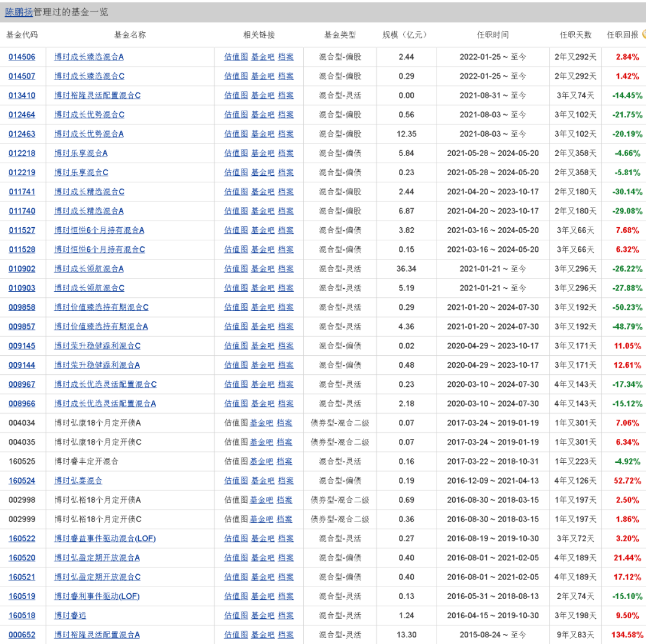The height and width of the screenshot is (644, 646).
Task: Open 基金吧 for fund 160522
Action: pyautogui.click(x=263, y=539)
